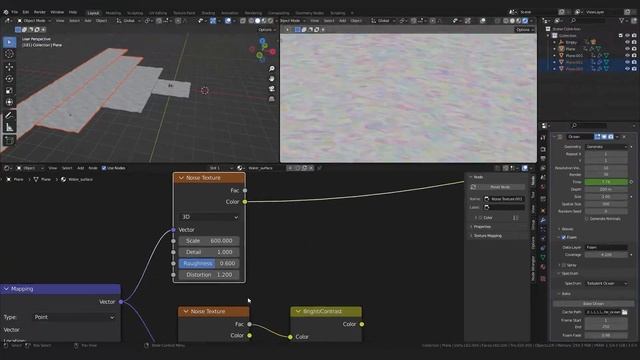Viewport: 640px width, 360px height.
Task: Pick the Annotate tool
Action: [9, 116]
